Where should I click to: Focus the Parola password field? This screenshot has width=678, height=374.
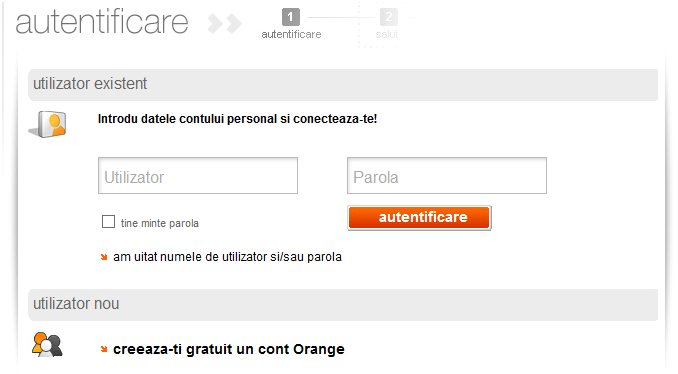tap(447, 176)
